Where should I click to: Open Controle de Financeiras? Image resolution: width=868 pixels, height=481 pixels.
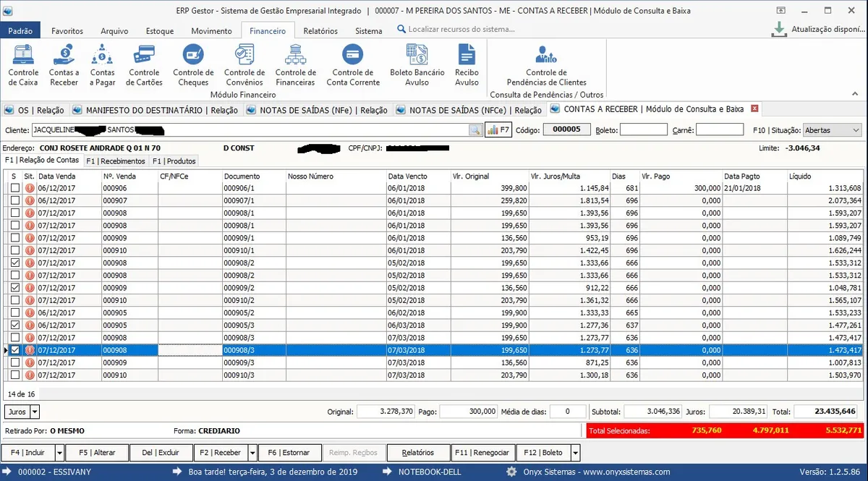coord(295,64)
